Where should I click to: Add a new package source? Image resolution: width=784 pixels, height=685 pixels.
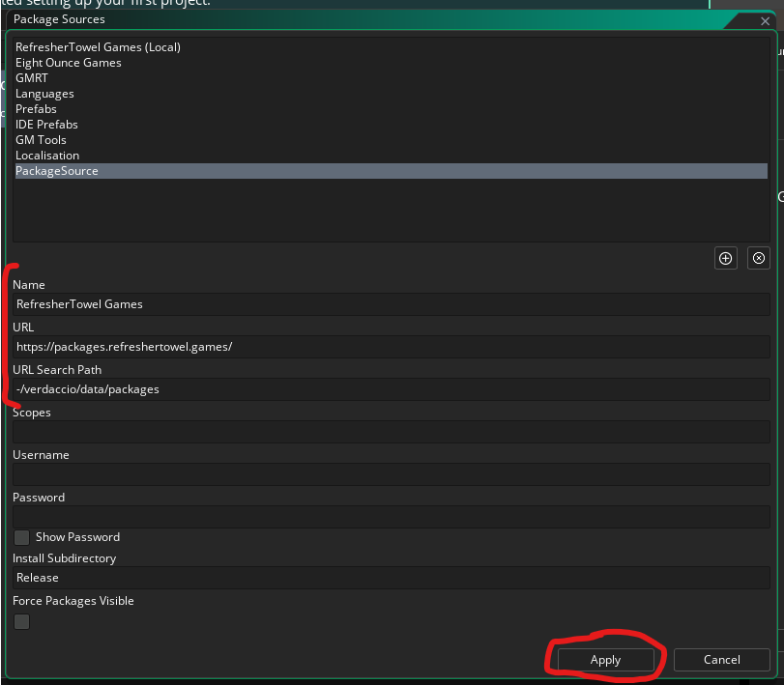coord(725,258)
